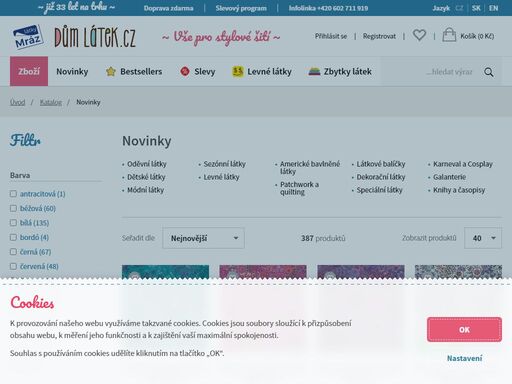Open the Mráz Dům látek logo
This screenshot has width=512, height=384.
click(x=74, y=36)
